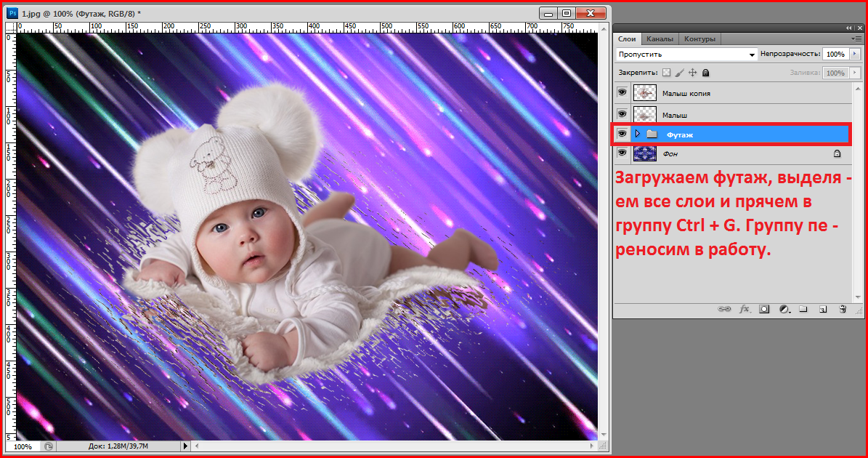
Task: Lock image pixels brush icon
Action: tap(680, 73)
